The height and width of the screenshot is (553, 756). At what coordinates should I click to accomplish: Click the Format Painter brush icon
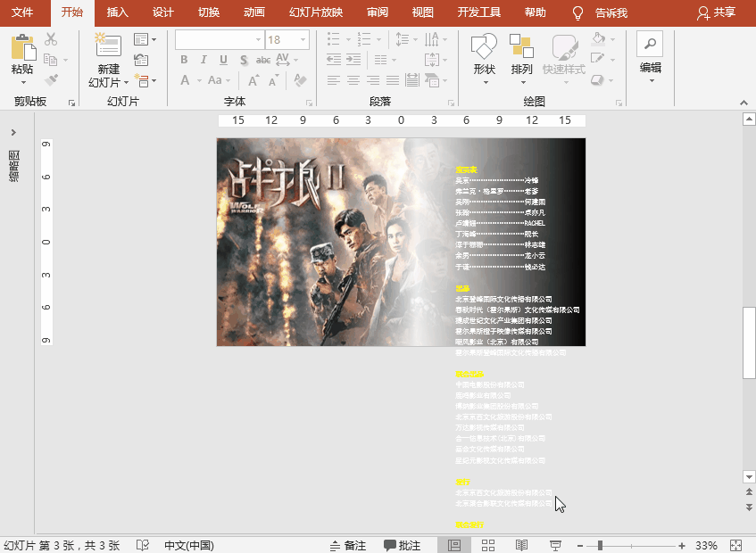click(x=51, y=80)
